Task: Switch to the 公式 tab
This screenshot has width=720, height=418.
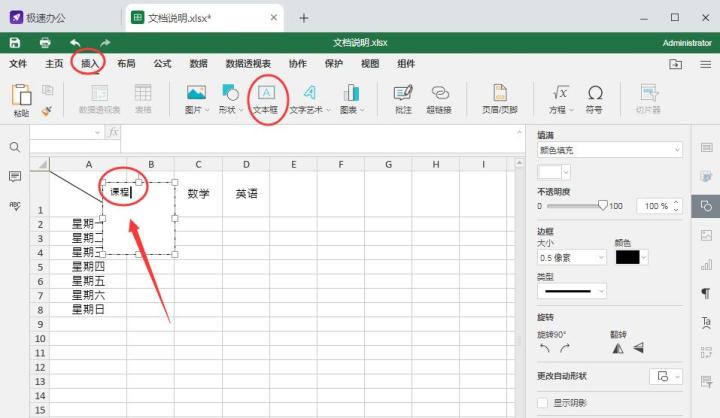Action: click(163, 64)
